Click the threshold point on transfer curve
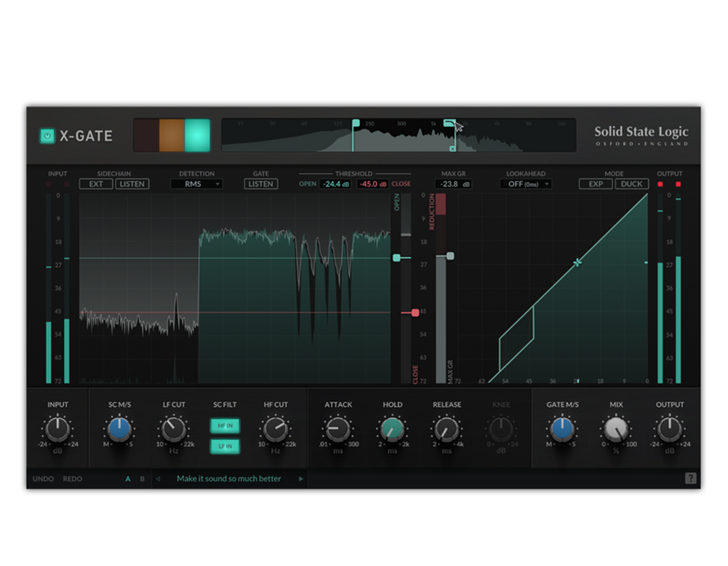 577,263
